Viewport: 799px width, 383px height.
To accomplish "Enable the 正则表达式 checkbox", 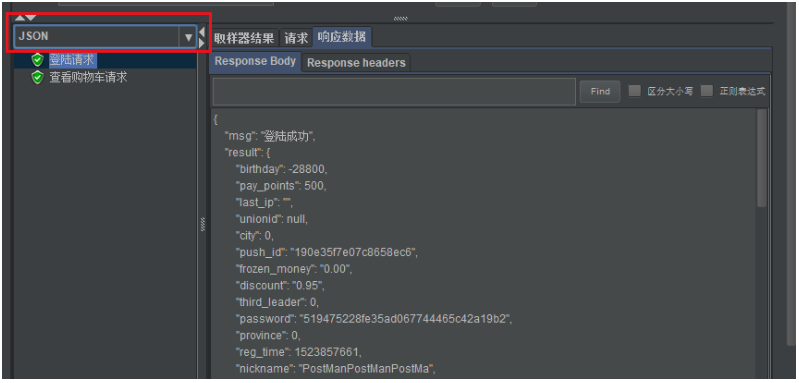I will [x=706, y=91].
